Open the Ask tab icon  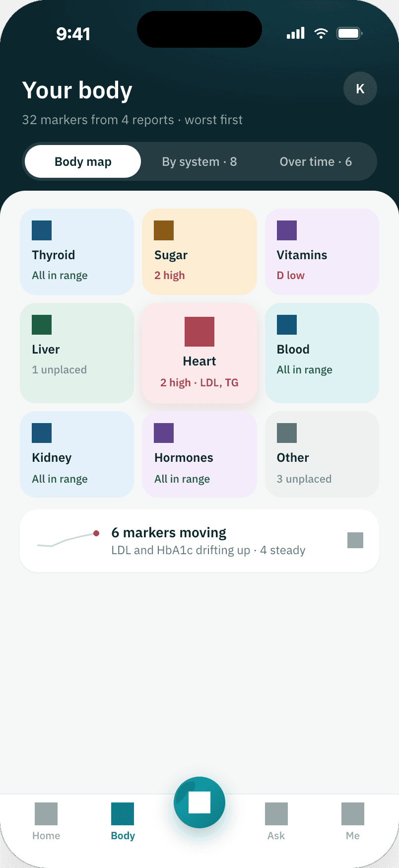pos(276,814)
